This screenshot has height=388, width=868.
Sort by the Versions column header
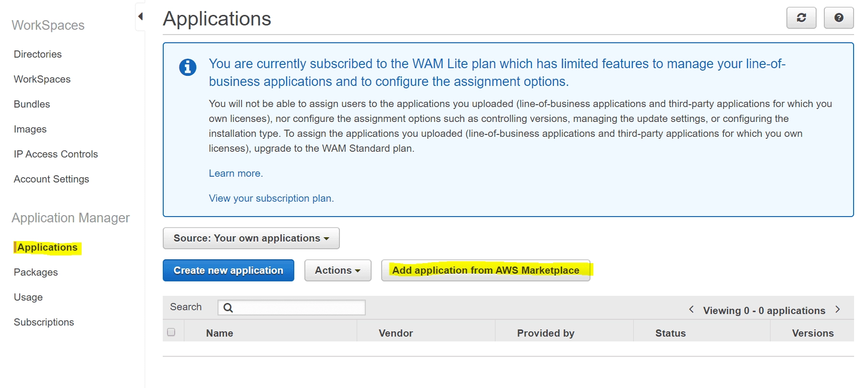813,333
